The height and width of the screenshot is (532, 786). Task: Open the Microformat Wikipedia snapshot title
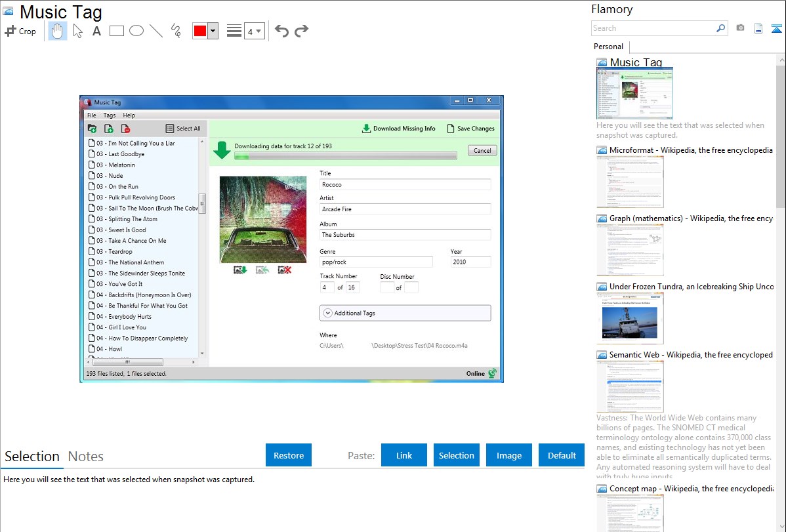pos(691,150)
